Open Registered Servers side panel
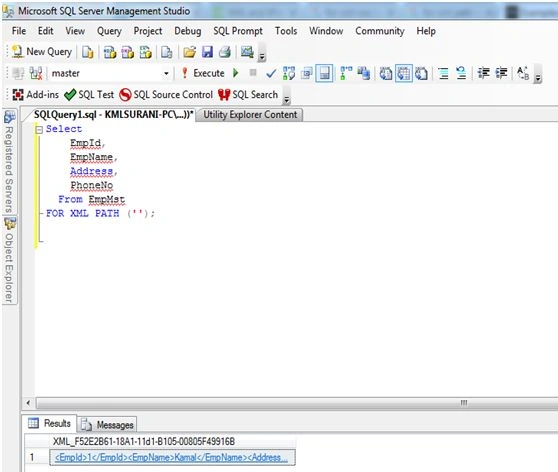The height and width of the screenshot is (472, 558). pyautogui.click(x=10, y=161)
